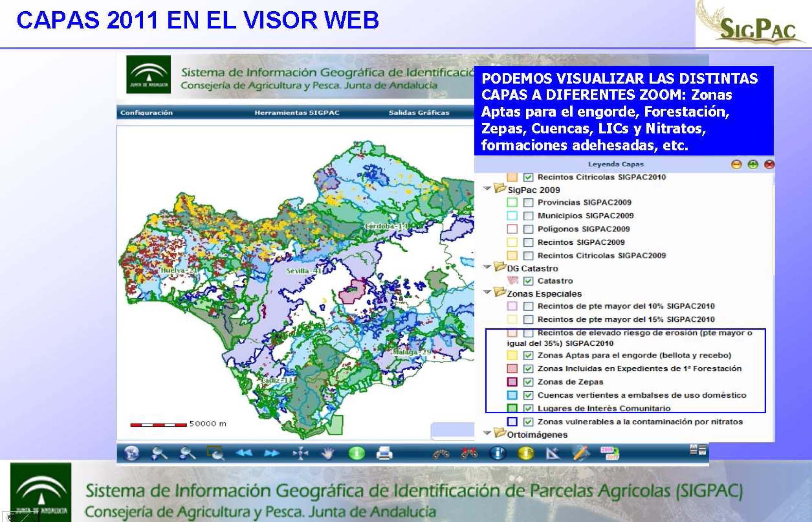Uncheck the Catastro layer checkbox
Viewport: 812px width, 522px height.
528,281
